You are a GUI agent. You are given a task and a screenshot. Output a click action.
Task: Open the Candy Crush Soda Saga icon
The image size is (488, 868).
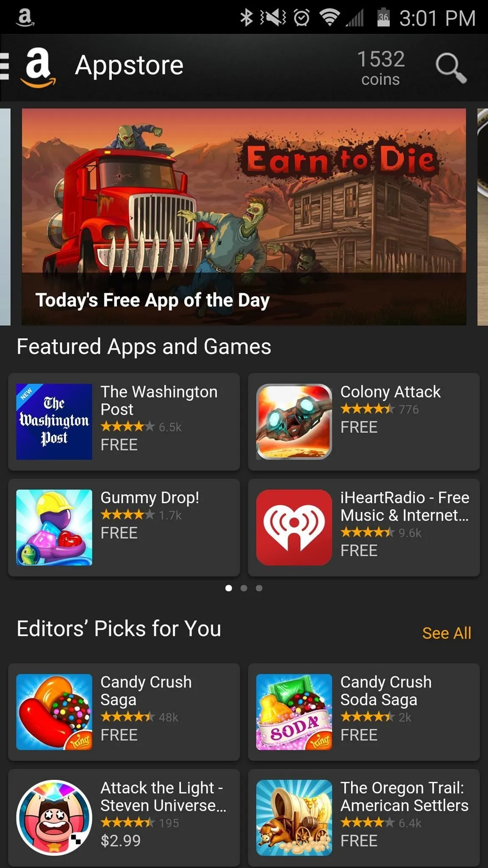(x=294, y=712)
